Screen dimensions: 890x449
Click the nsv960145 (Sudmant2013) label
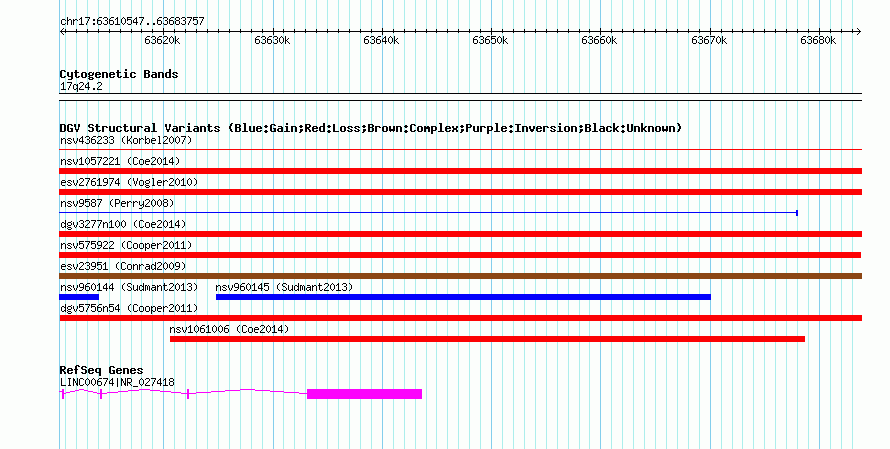[x=284, y=287]
